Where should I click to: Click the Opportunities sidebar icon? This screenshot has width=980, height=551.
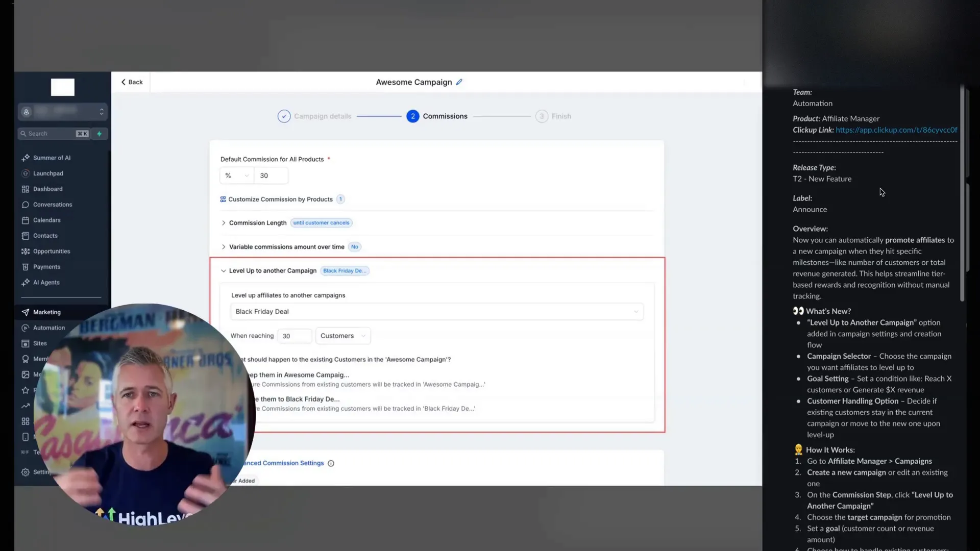[x=26, y=252]
